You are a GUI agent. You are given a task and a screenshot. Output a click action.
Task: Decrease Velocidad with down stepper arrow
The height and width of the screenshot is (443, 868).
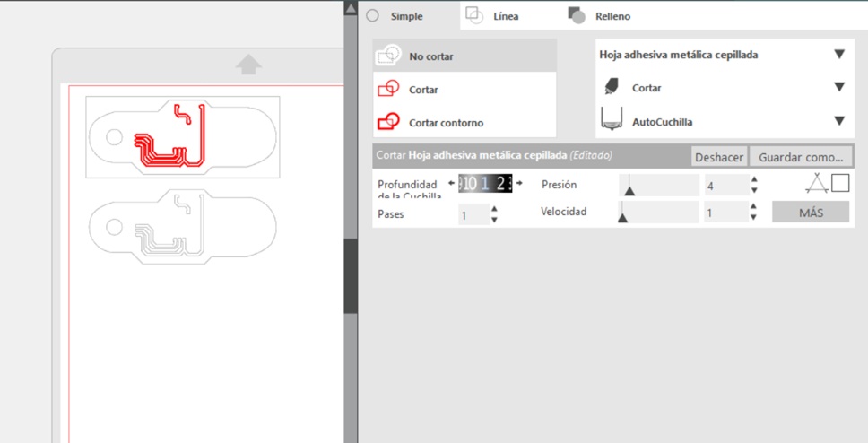[x=754, y=218]
